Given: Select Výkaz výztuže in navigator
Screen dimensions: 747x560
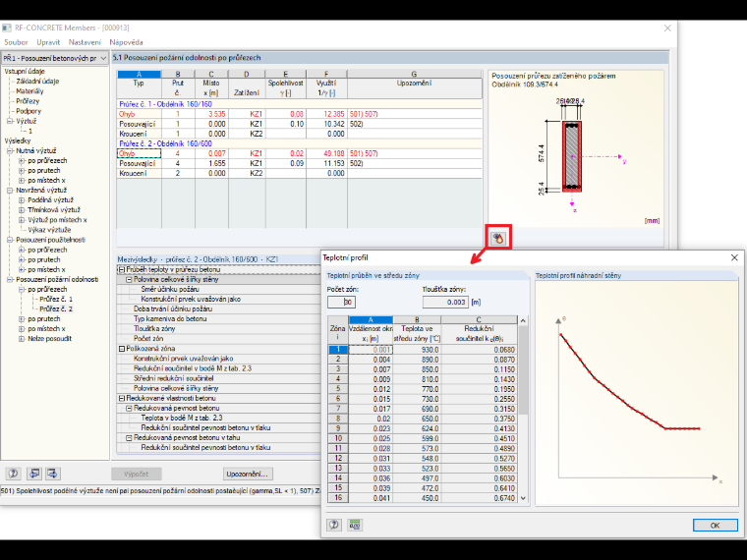Looking at the screenshot, I should click(x=49, y=230).
